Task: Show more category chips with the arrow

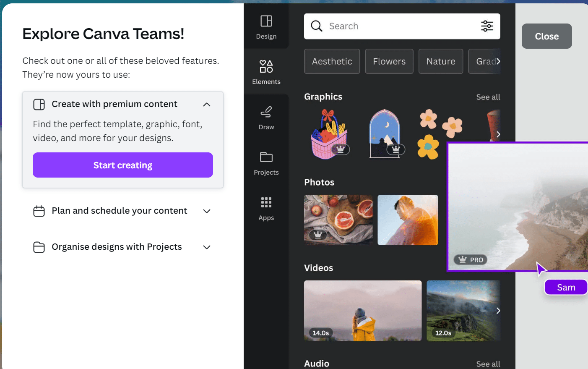Action: coord(498,61)
